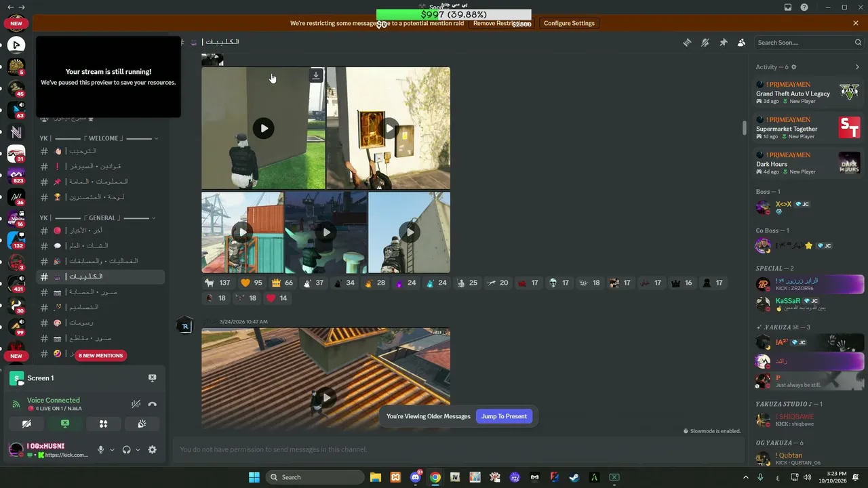This screenshot has height=488, width=868.
Task: Toggle headphone deafen in user panel
Action: click(126, 449)
